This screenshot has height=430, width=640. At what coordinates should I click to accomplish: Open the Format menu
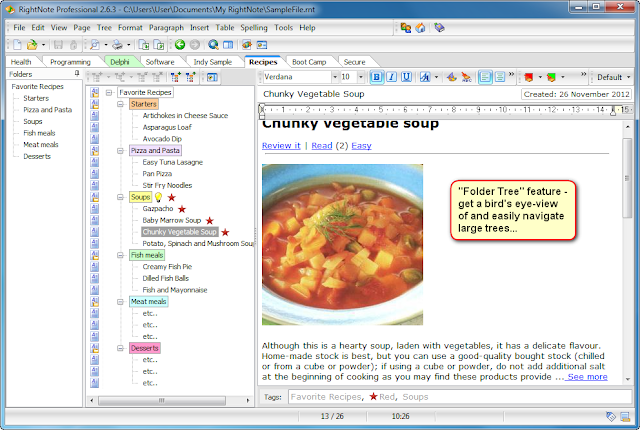[130, 28]
